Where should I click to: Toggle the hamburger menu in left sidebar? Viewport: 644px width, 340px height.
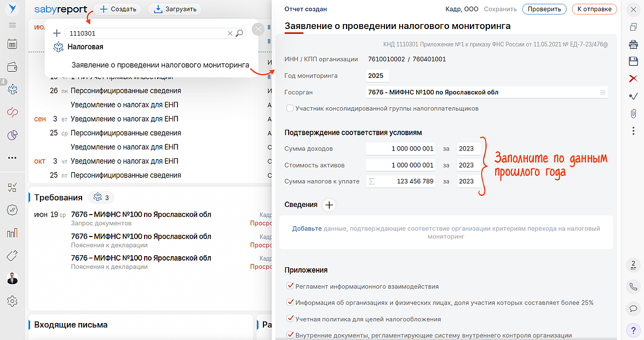(x=12, y=25)
